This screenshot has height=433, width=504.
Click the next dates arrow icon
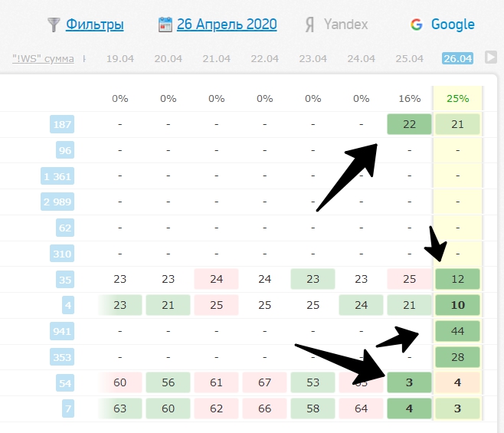point(491,57)
